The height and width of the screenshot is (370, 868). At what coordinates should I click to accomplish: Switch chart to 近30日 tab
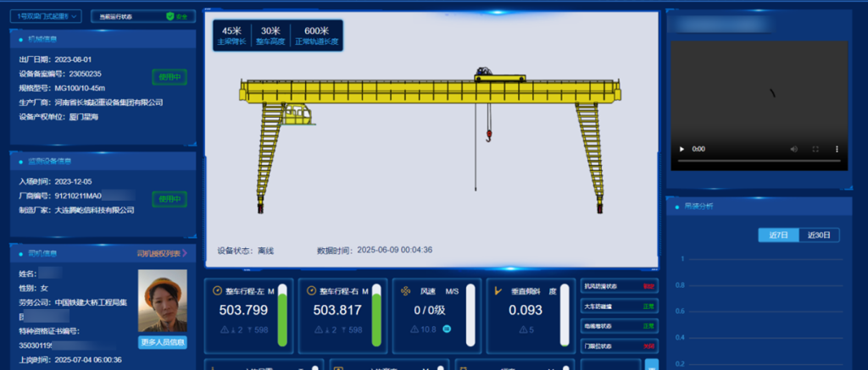(x=818, y=235)
